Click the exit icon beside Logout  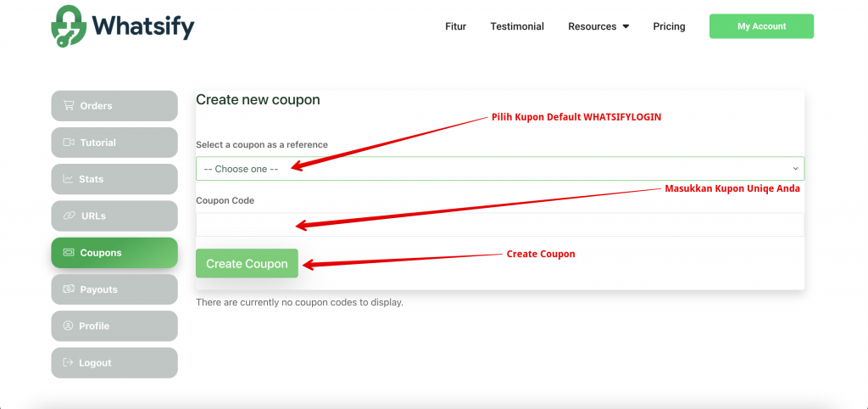(68, 363)
